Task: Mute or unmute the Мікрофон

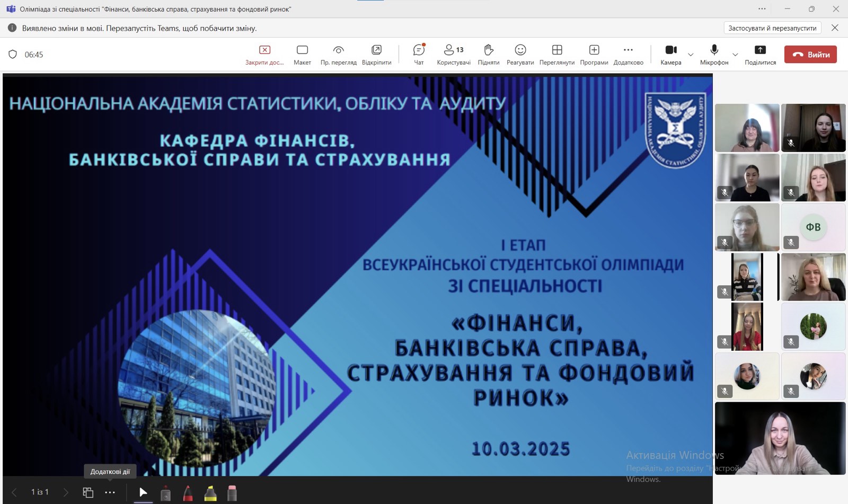Action: [714, 54]
